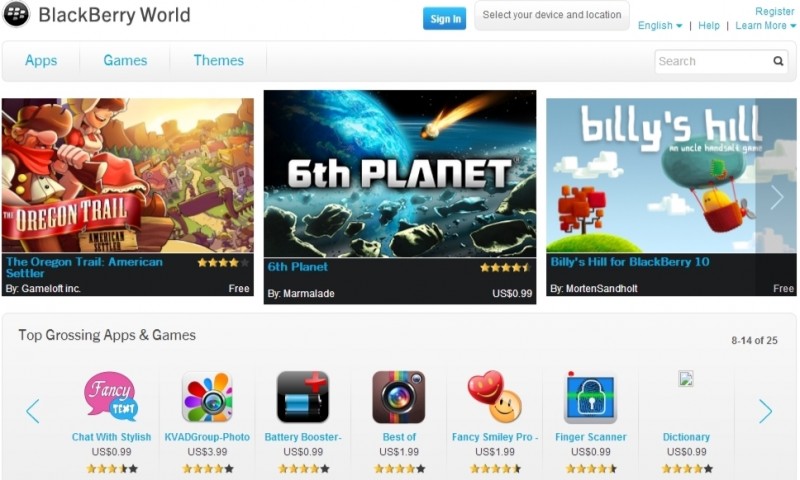This screenshot has height=480, width=800.
Task: Click the broken Dictionary image icon
Action: 686,378
